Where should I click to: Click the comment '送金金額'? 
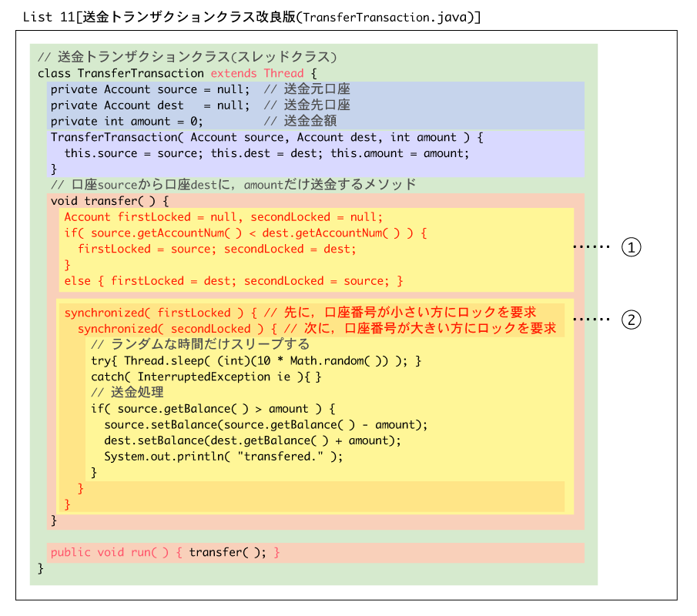pos(300,122)
